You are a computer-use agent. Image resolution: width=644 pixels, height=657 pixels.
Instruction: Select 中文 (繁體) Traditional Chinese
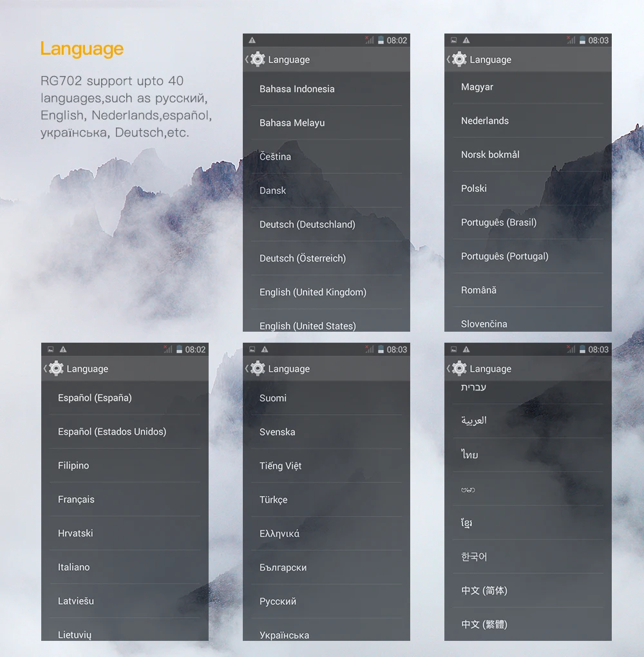pos(528,624)
